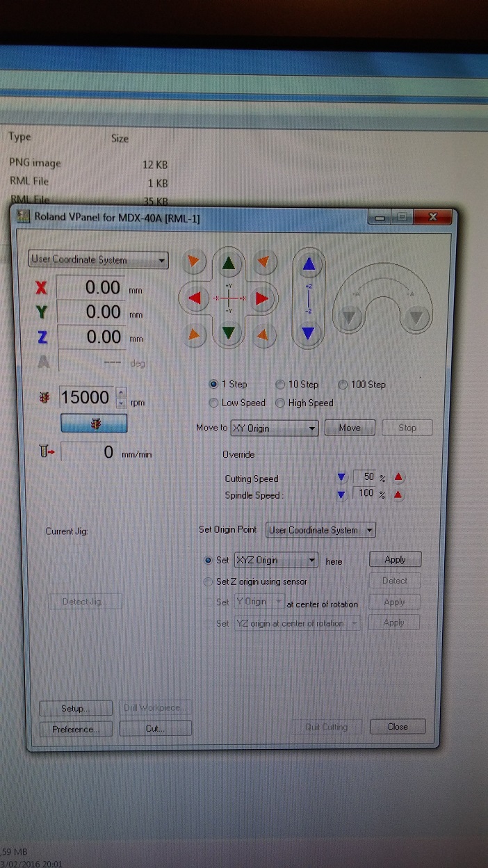Decrease Cutting Speed override with blue arrow
The width and height of the screenshot is (488, 868).
click(x=341, y=477)
